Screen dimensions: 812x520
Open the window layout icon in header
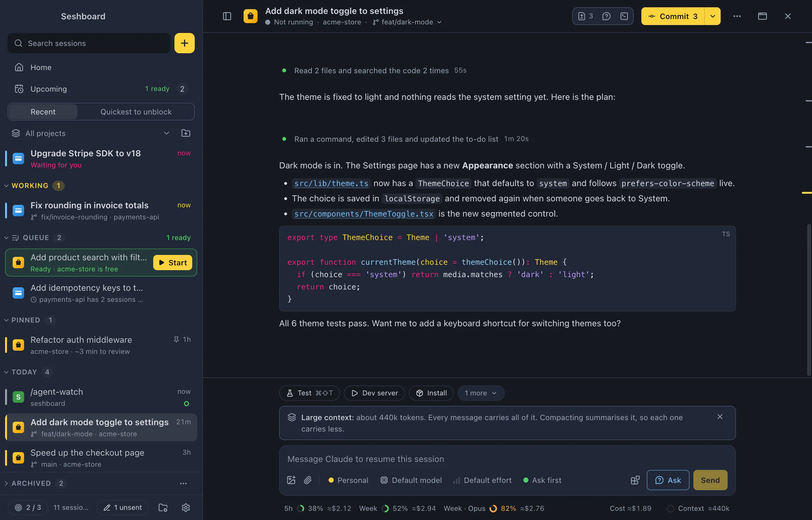pyautogui.click(x=762, y=16)
